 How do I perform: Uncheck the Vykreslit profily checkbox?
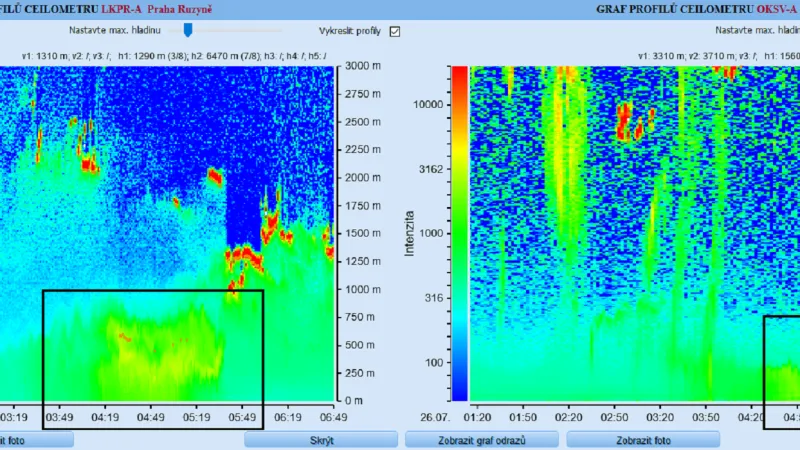pyautogui.click(x=394, y=32)
